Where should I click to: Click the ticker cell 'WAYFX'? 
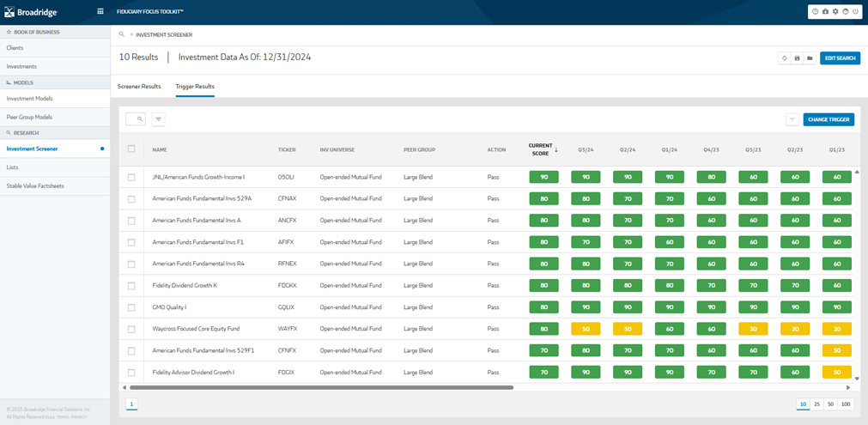coord(287,329)
